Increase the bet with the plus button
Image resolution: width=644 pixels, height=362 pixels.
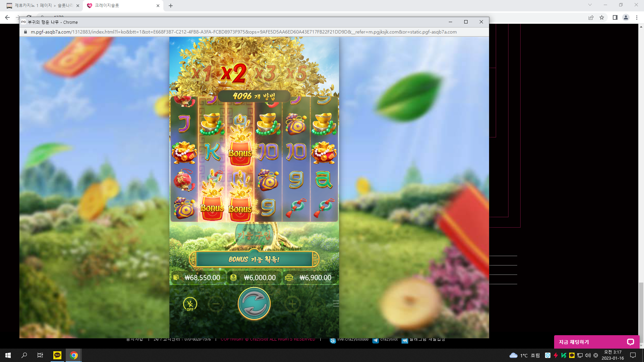pos(292,304)
